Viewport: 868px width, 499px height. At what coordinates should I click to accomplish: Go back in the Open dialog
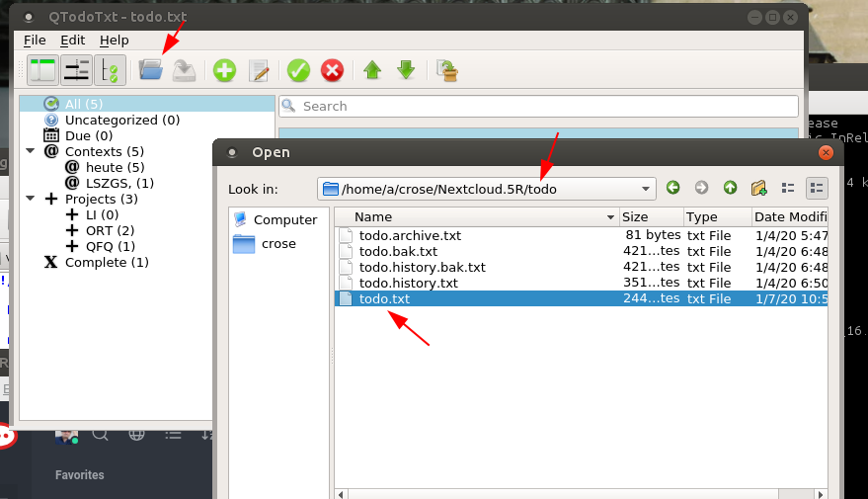coord(672,188)
